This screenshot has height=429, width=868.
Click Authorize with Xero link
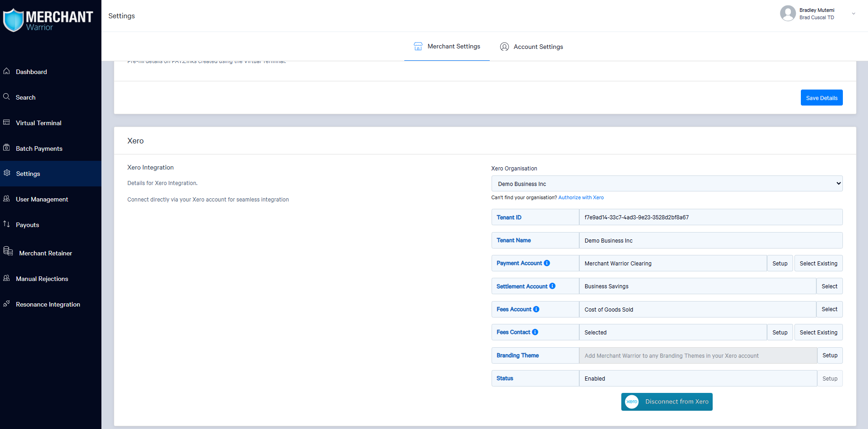tap(581, 197)
